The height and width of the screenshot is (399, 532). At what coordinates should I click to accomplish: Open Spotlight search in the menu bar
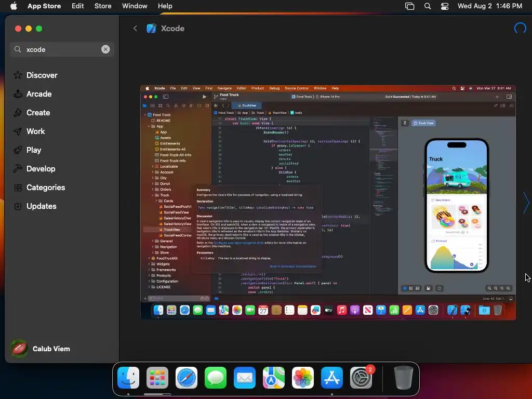(428, 6)
